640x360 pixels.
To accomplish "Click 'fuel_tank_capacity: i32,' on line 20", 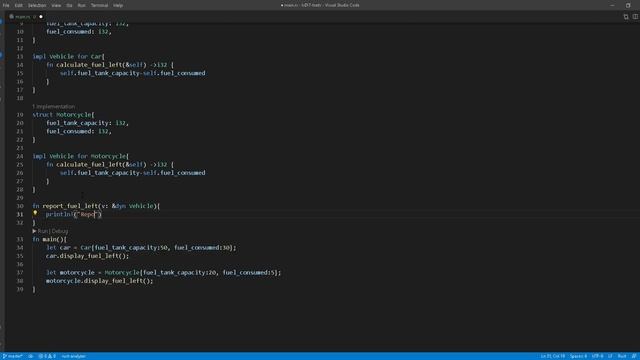I will tap(87, 123).
